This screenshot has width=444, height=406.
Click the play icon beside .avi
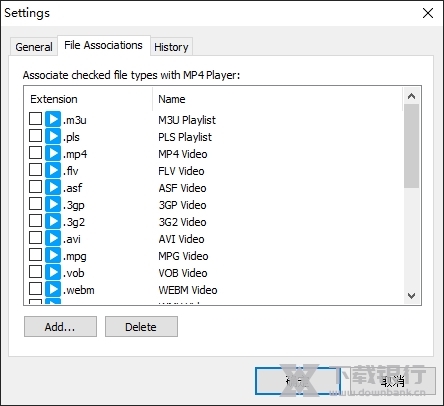tap(53, 238)
